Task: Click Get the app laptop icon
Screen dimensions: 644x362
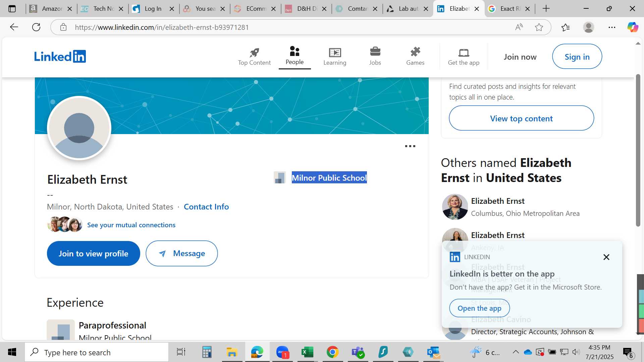Action: [464, 53]
